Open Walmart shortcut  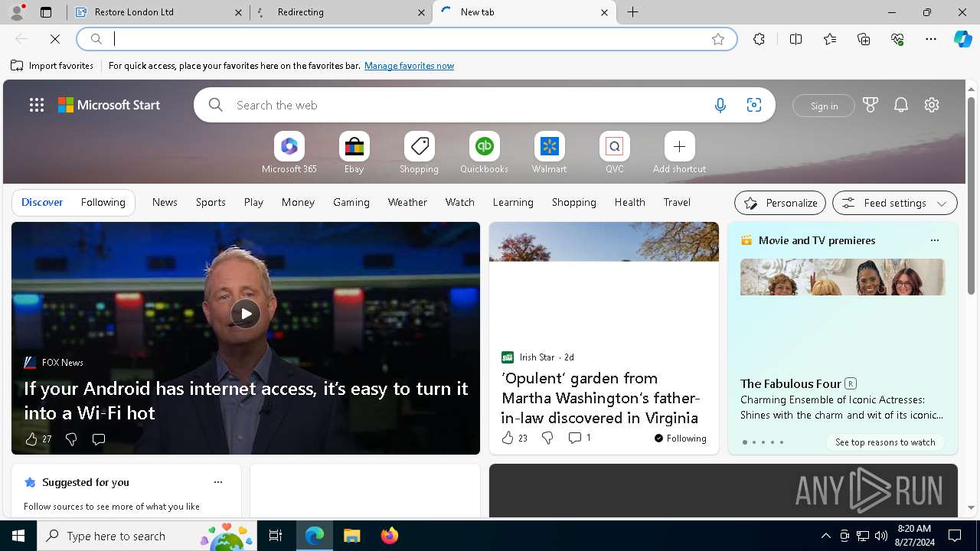pos(550,153)
